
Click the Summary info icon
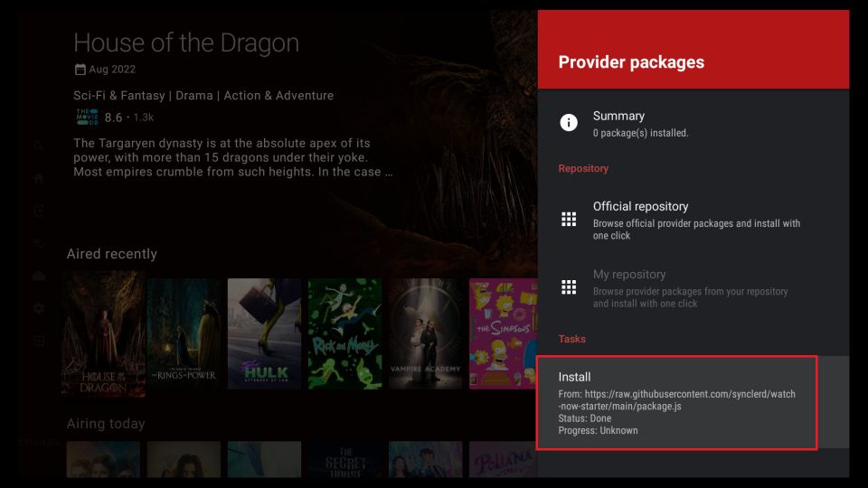coord(569,122)
